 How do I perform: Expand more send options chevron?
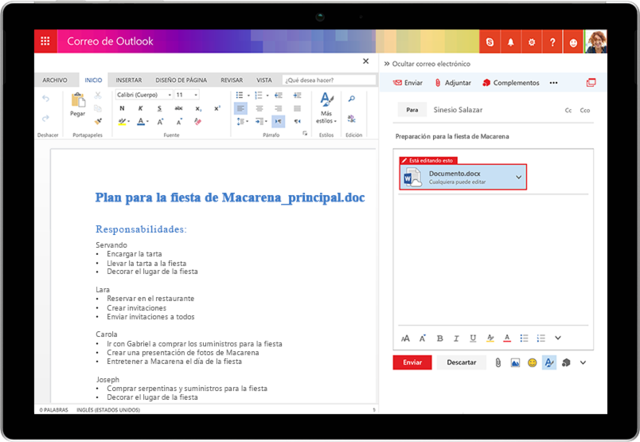(x=583, y=362)
